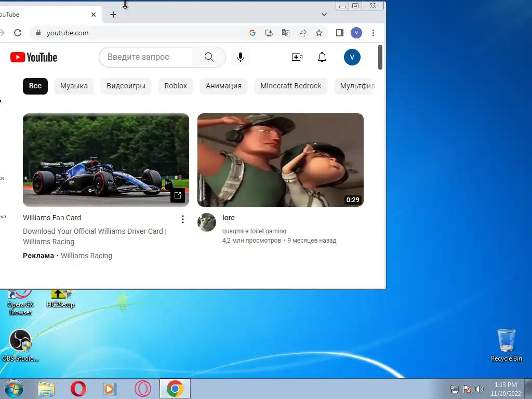This screenshot has width=532, height=399.
Task: Reload the YouTube page
Action: tap(18, 33)
